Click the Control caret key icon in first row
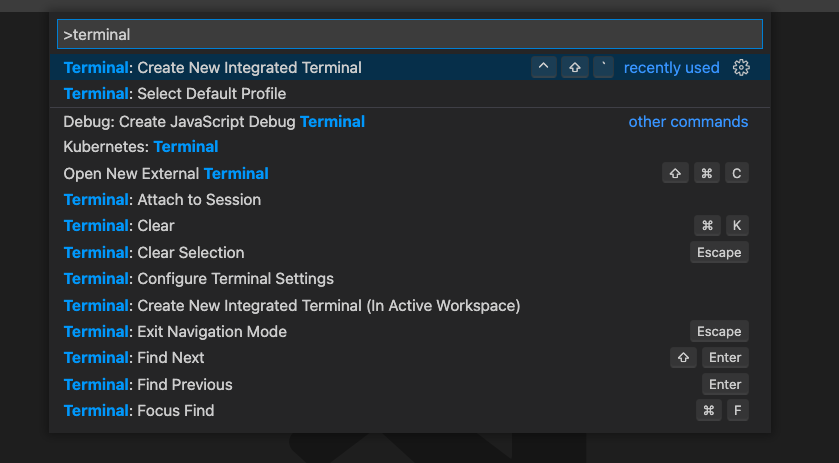 [x=544, y=67]
